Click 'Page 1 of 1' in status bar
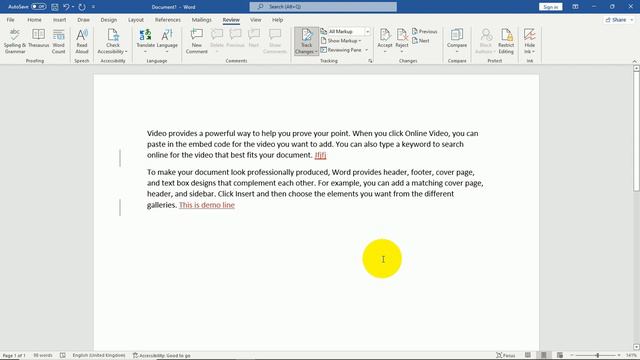Image resolution: width=640 pixels, height=360 pixels. tap(14, 356)
